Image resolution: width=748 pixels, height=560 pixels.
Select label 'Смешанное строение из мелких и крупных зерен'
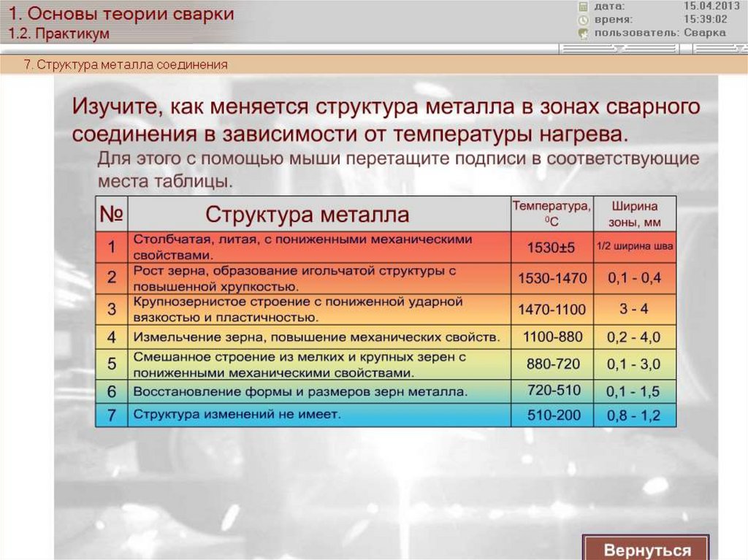click(x=295, y=357)
